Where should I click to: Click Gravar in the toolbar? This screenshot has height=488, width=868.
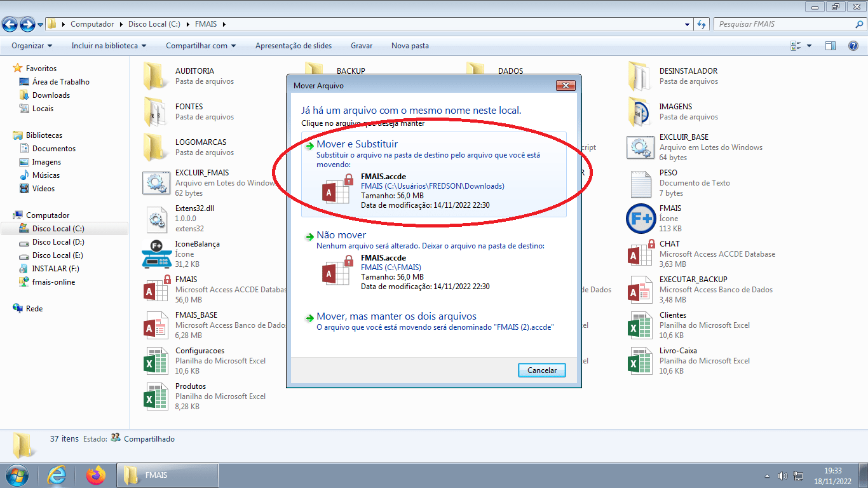click(x=362, y=46)
